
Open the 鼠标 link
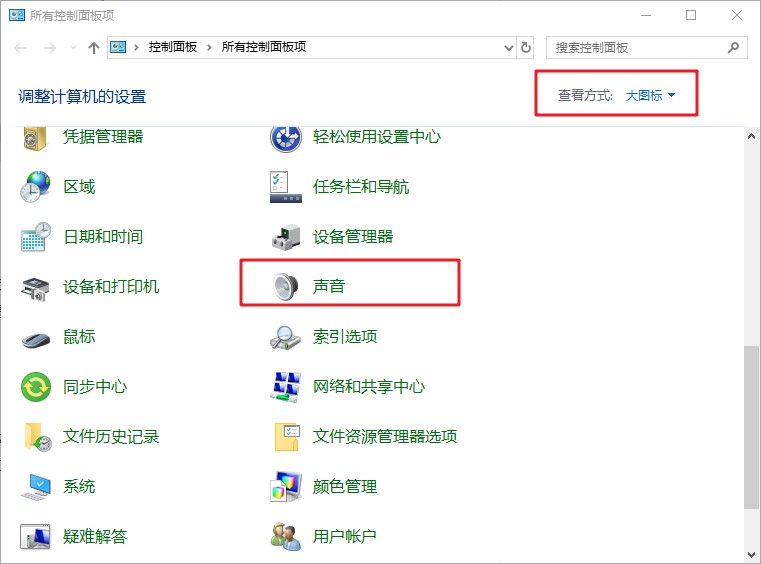pos(79,336)
